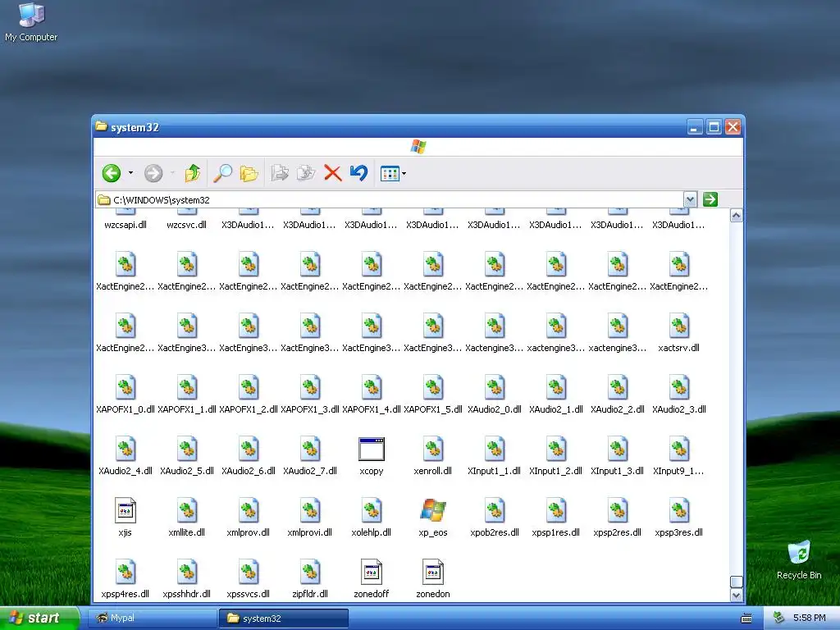Click the C:\WINDOWS\system32 address field

[389, 200]
